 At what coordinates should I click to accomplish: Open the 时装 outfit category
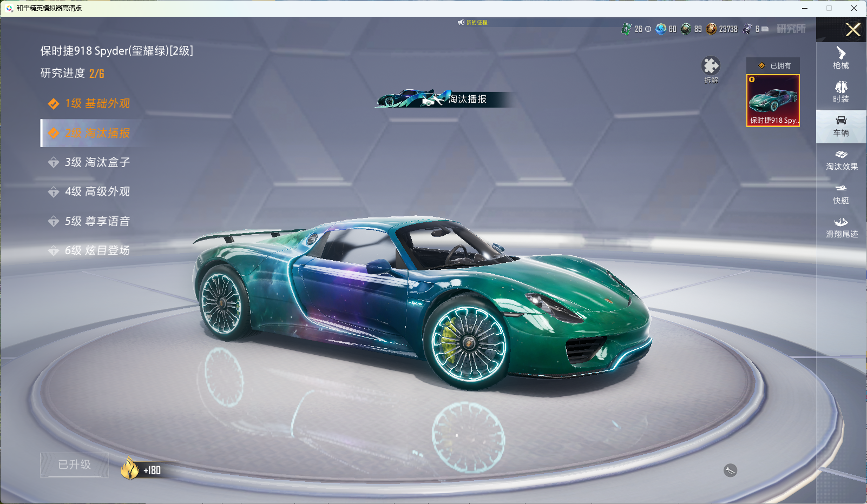pyautogui.click(x=841, y=92)
